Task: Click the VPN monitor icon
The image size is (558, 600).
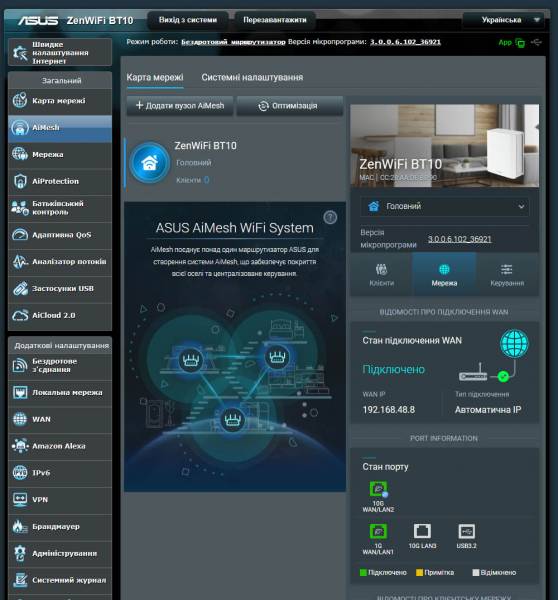Action: [20, 500]
